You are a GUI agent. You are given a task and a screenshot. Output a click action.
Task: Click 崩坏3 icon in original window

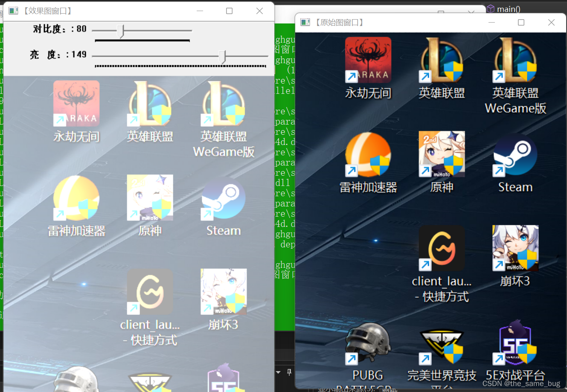(x=515, y=248)
